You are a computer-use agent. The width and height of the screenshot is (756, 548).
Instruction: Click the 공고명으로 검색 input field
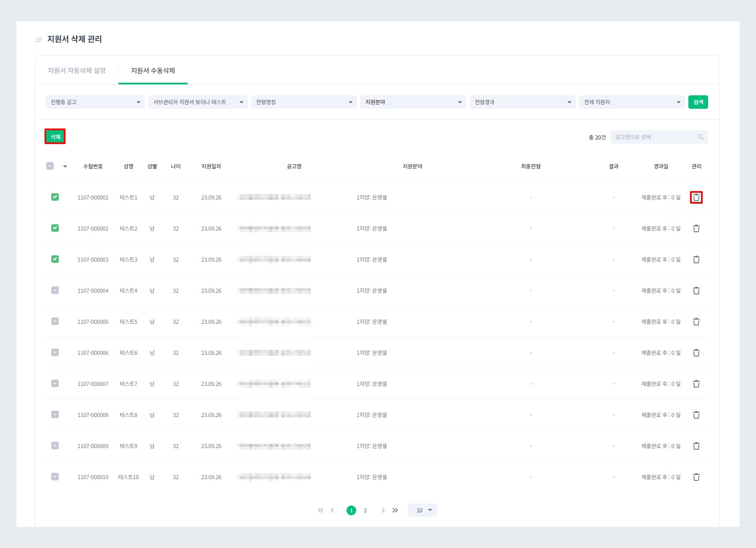tap(659, 137)
